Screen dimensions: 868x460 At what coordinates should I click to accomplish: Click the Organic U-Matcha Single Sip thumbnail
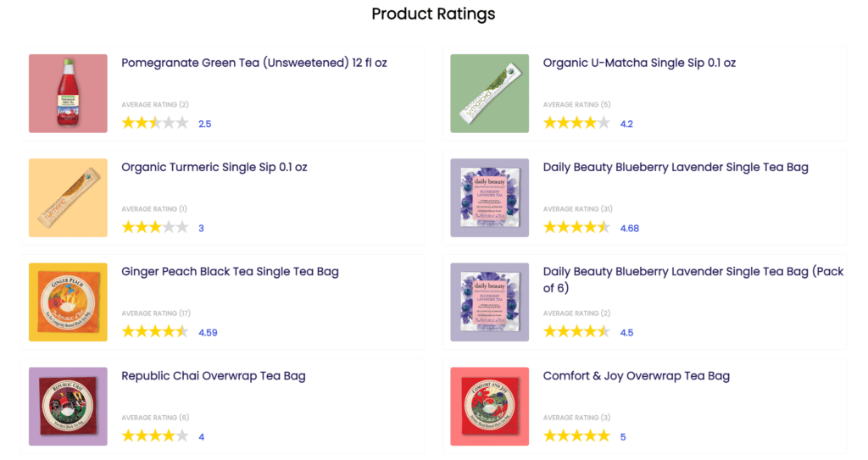(489, 93)
